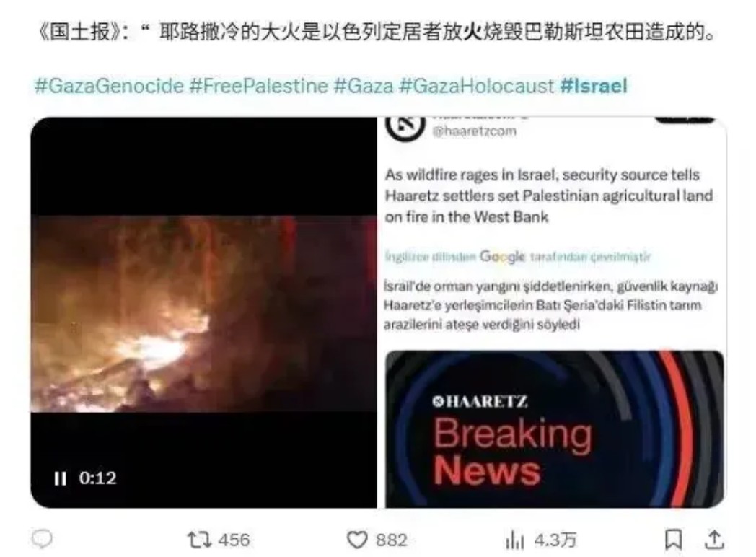Click the Google translation notice

[518, 256]
